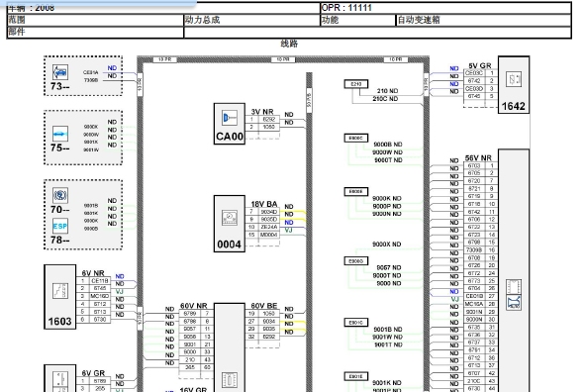Click the 56V NR connector label

[x=478, y=158]
